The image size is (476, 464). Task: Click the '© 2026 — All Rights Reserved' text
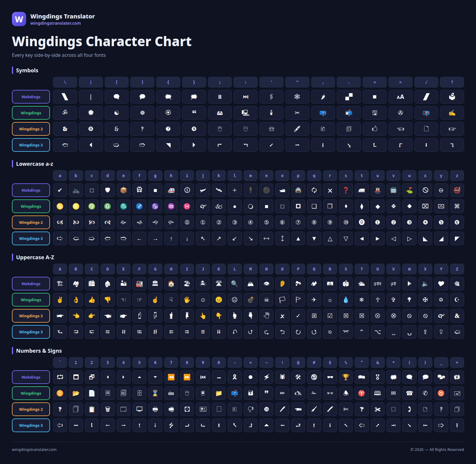click(437, 450)
